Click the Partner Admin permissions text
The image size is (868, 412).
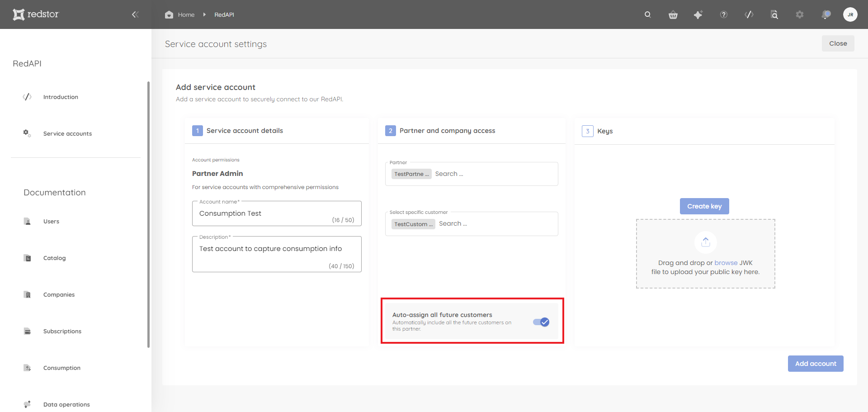[217, 174]
